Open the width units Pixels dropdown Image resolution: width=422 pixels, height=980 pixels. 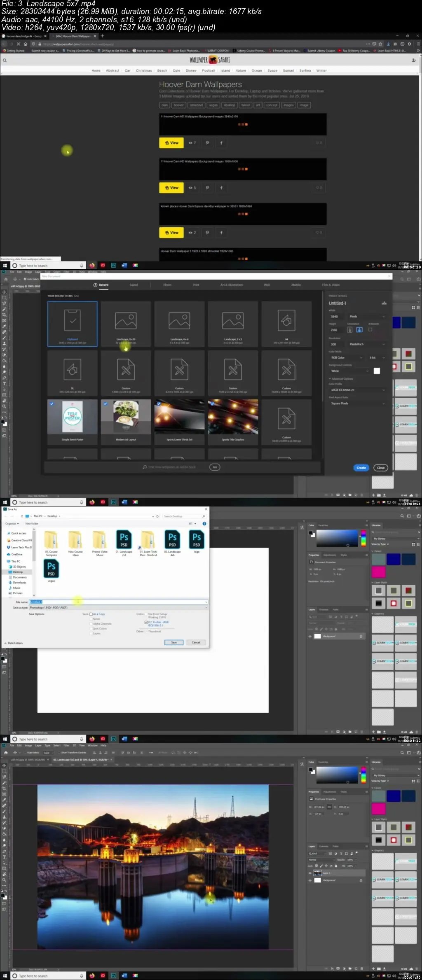pos(367,317)
